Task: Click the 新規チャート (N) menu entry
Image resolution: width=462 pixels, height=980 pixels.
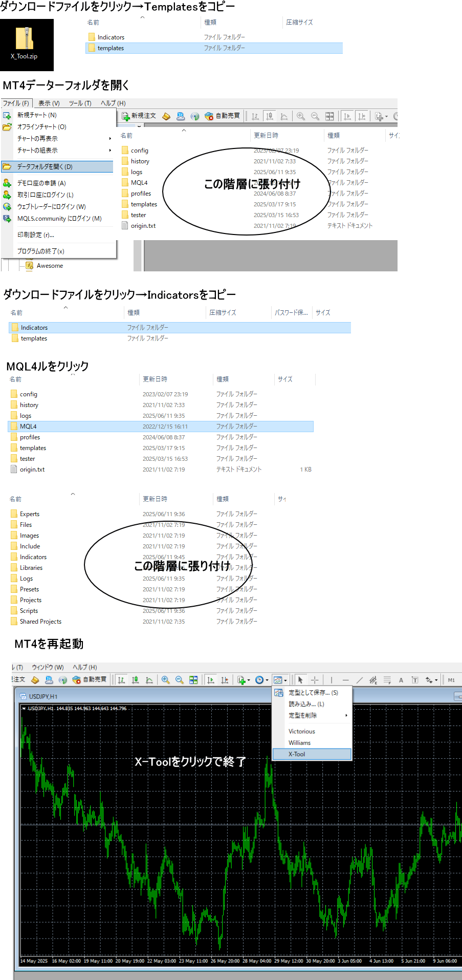Action: (x=37, y=115)
